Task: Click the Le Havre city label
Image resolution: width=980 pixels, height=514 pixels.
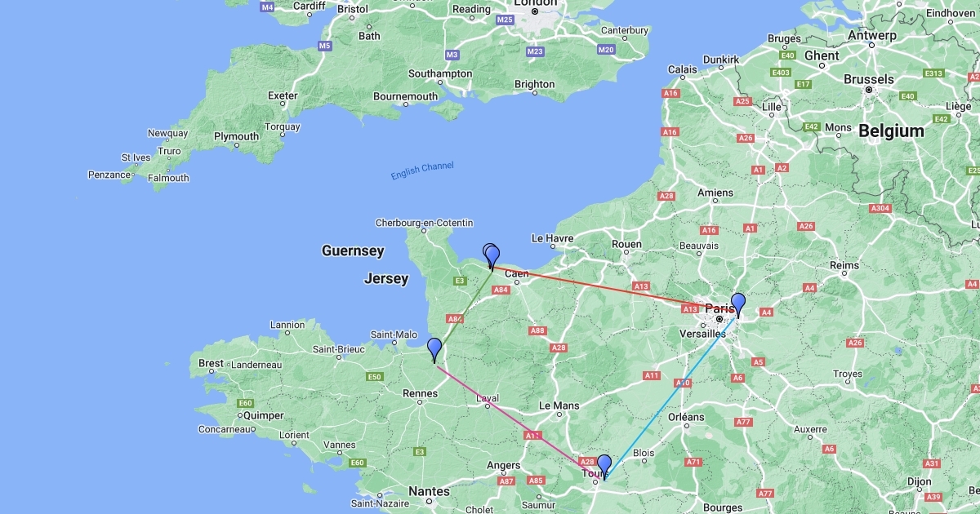Action: coord(554,238)
